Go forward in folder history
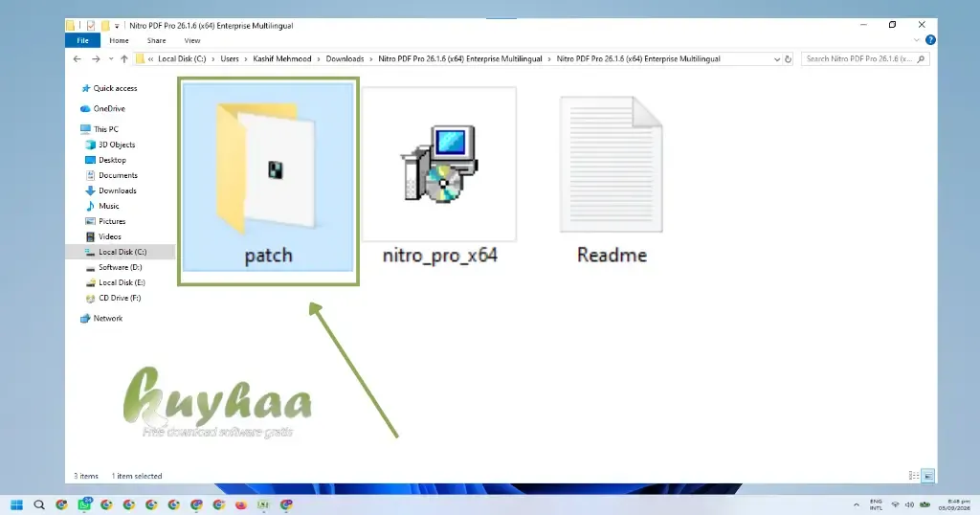The image size is (980, 515). pyautogui.click(x=96, y=58)
